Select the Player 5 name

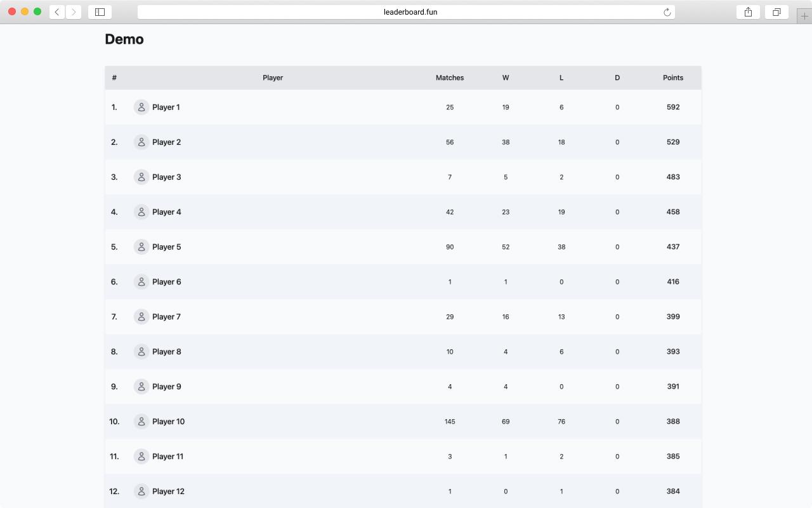click(x=167, y=247)
